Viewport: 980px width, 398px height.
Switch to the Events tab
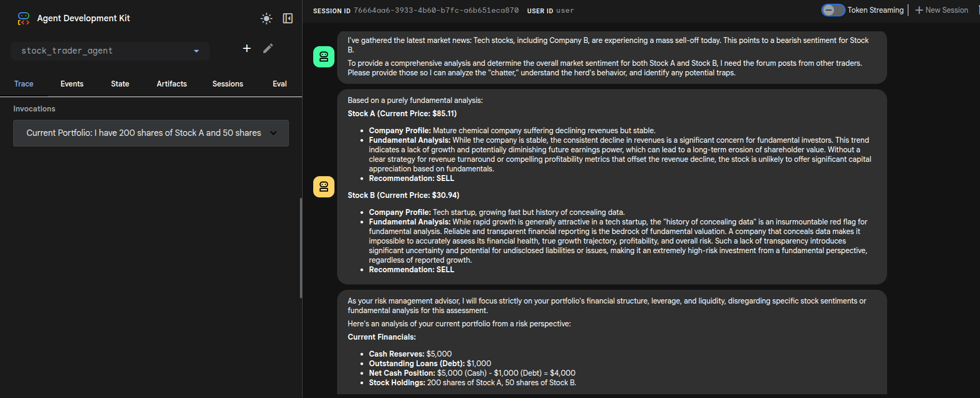(72, 84)
